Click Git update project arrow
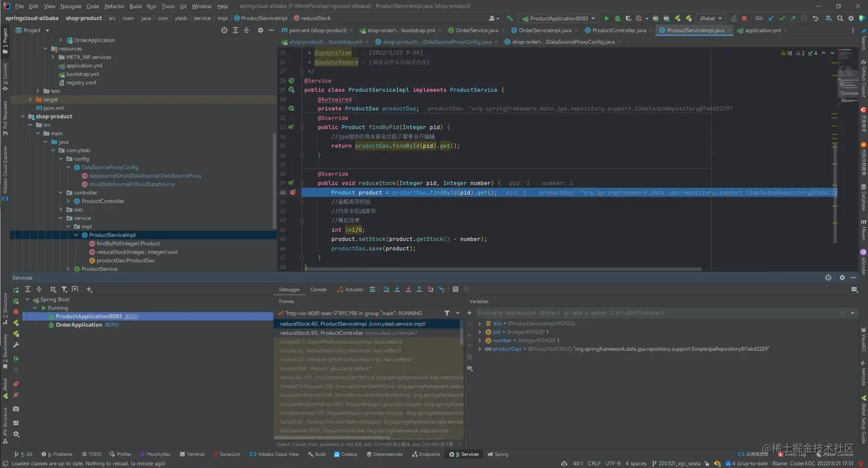This screenshot has height=468, width=868. tap(771, 18)
